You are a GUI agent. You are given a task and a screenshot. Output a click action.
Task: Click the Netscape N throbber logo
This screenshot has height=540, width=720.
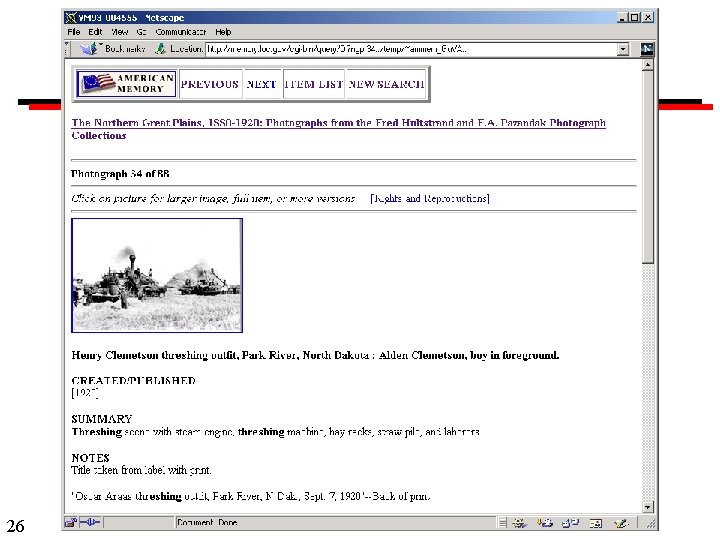coord(647,49)
